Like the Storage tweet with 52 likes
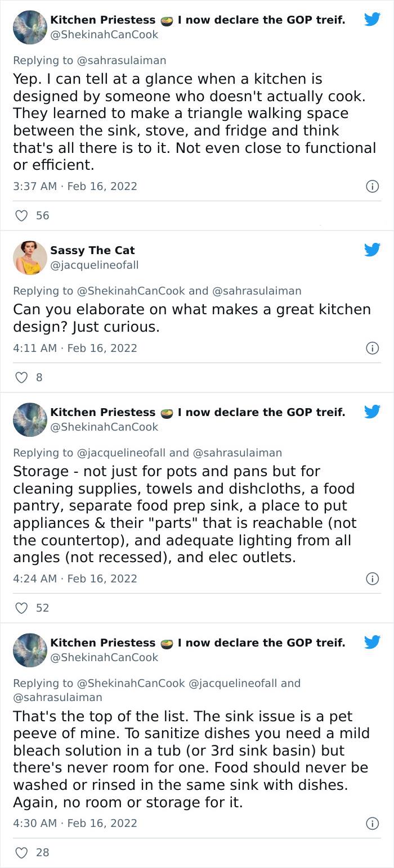The image size is (394, 868). point(21,608)
